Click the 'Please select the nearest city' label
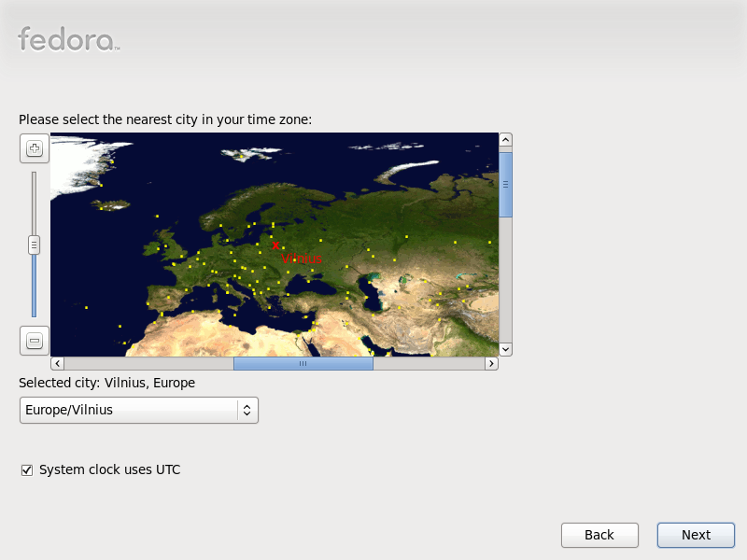 [165, 119]
